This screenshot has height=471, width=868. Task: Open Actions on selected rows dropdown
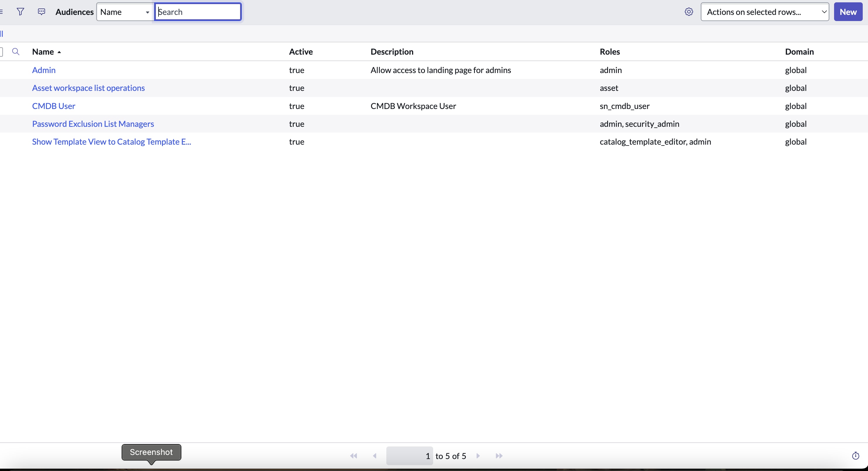[764, 12]
